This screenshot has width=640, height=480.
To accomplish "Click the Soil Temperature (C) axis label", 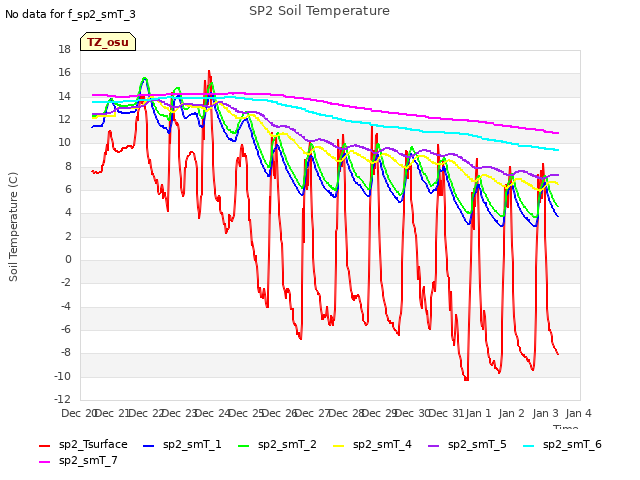I will pyautogui.click(x=13, y=227).
